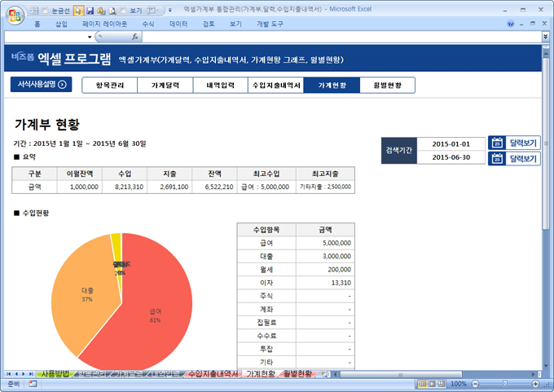
Task: Go to last sheet tab arrow
Action: pyautogui.click(x=31, y=373)
